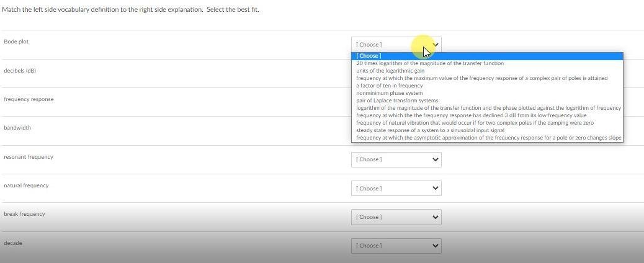Click the 'bandwidth' term label
This screenshot has height=263, width=644.
click(x=17, y=128)
